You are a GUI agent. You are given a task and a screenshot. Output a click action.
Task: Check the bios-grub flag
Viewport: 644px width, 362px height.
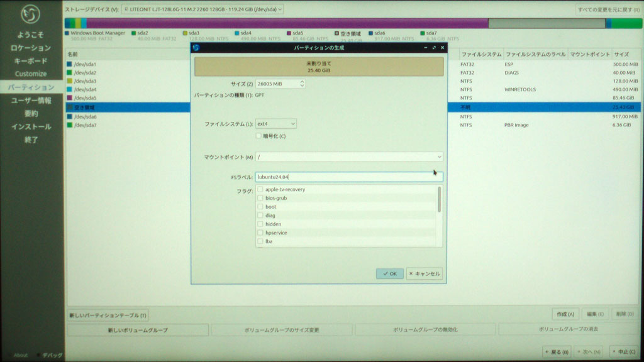[x=260, y=198]
